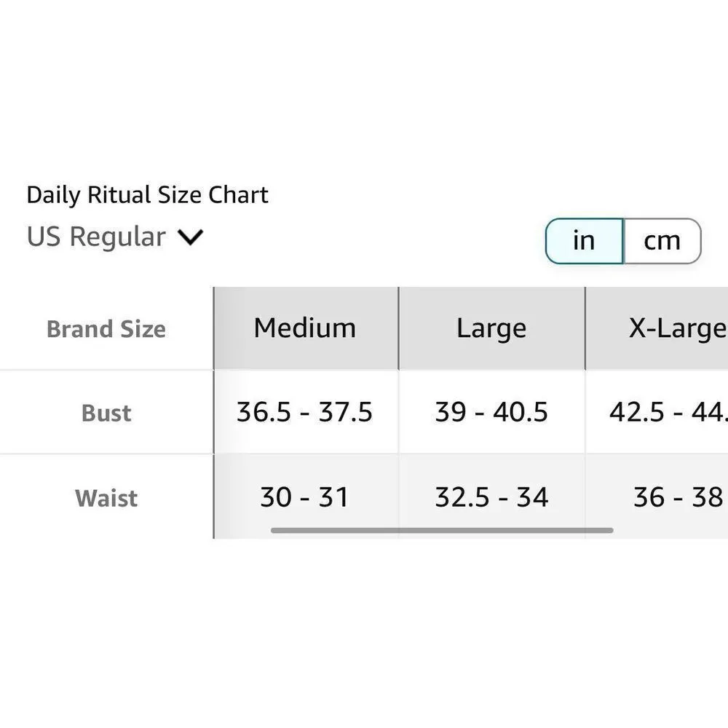Click the Brand Size row label
728x728 pixels.
[x=106, y=329]
